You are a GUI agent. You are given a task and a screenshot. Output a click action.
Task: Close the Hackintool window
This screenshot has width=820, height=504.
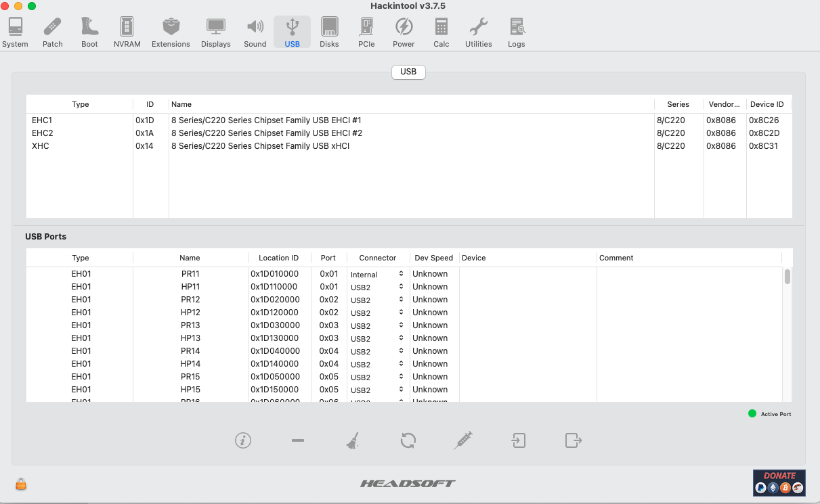pos(5,6)
